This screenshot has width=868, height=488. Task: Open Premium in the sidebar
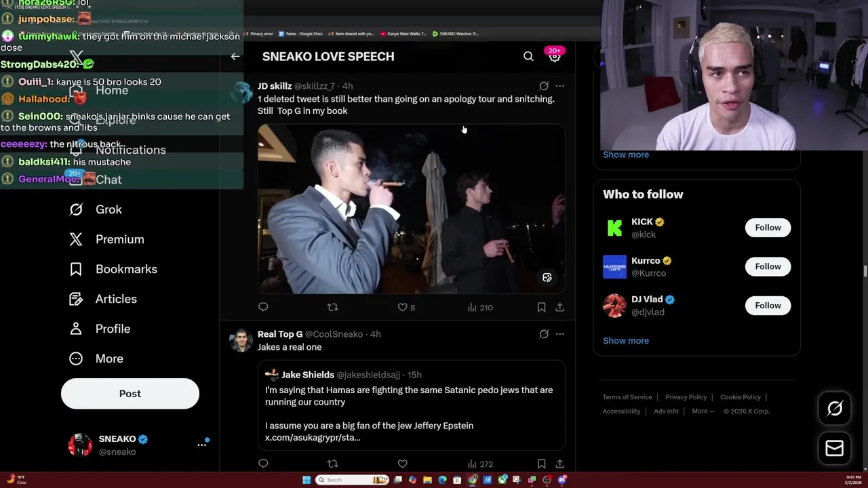coord(106,239)
